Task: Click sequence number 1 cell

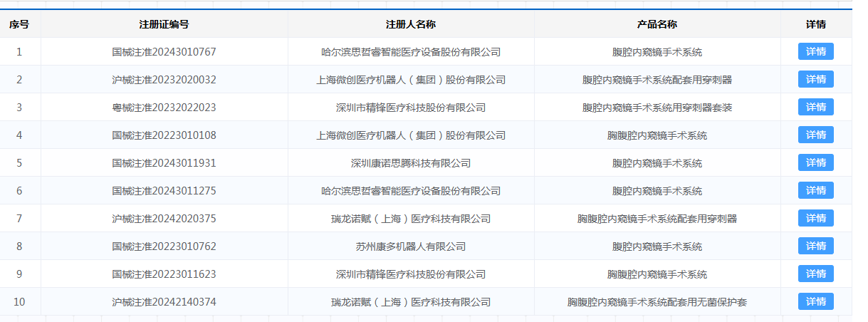Action: (19, 52)
